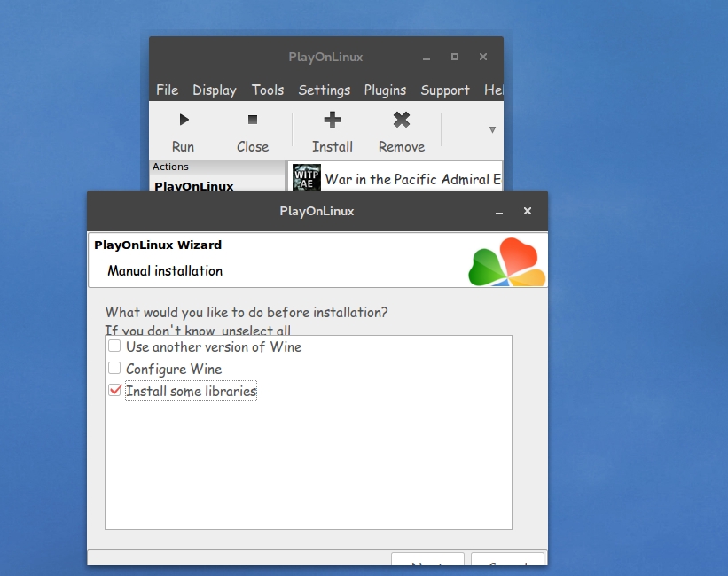Expand the toolbar overflow arrow
Screen dimensions: 728x576
(493, 130)
